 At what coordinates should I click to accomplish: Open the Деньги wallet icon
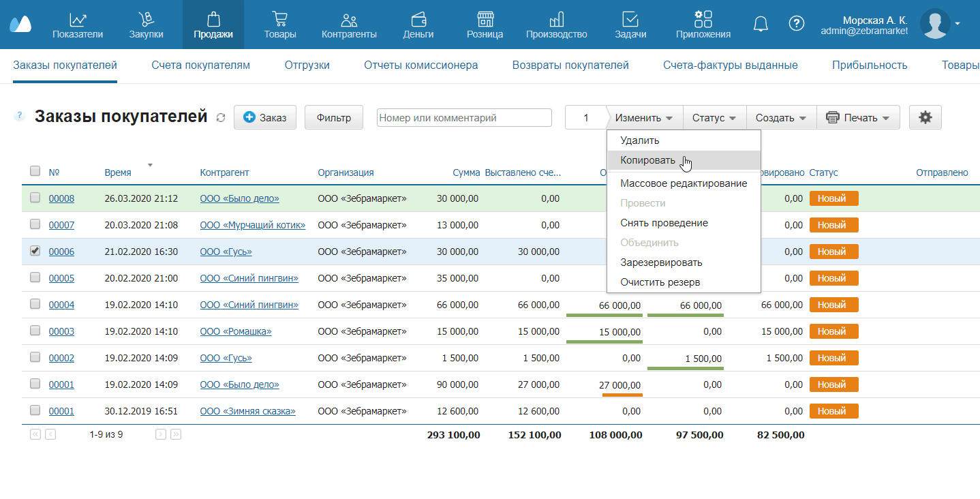pyautogui.click(x=418, y=19)
